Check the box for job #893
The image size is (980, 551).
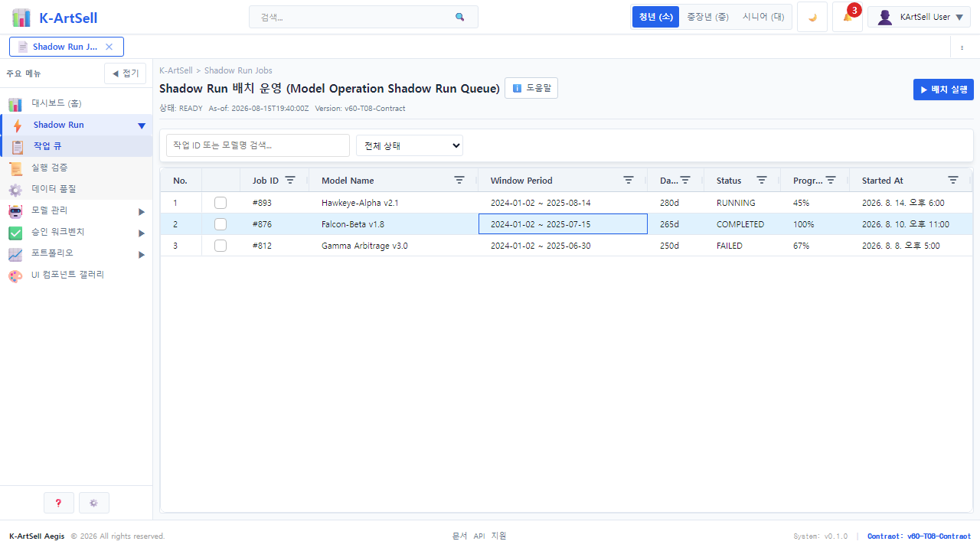click(x=220, y=203)
